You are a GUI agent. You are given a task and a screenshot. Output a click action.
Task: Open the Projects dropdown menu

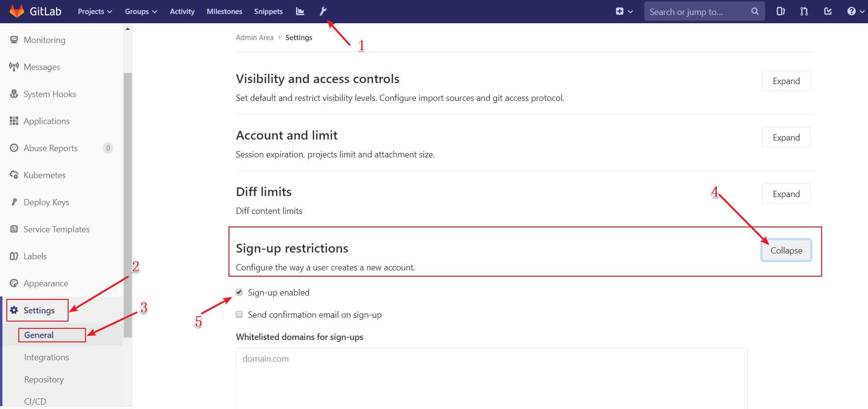tap(95, 11)
